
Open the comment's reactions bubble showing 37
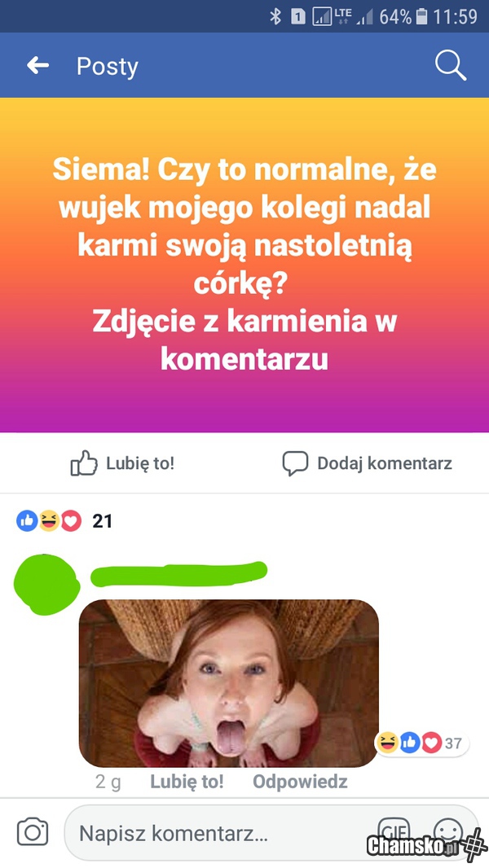[422, 743]
